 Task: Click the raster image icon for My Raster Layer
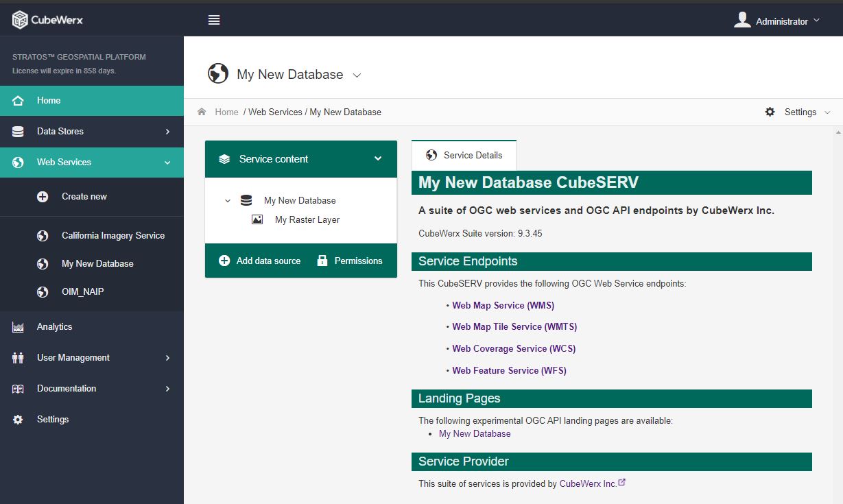click(257, 220)
